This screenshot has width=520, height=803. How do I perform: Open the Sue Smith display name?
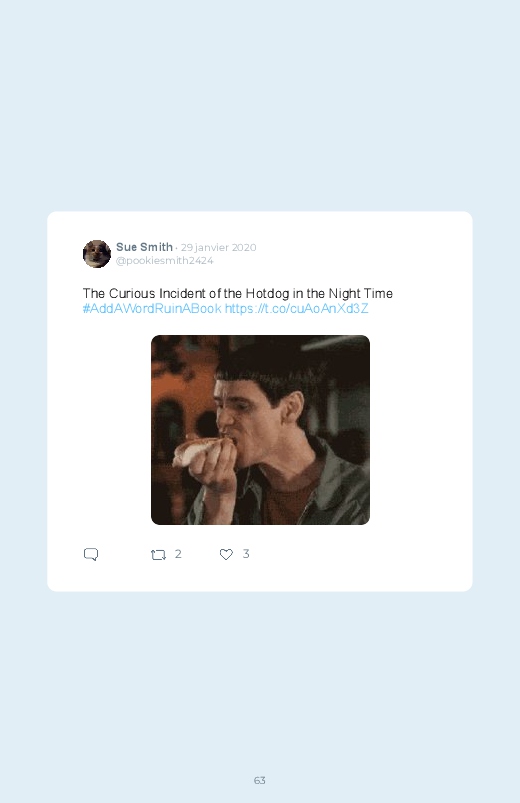pyautogui.click(x=144, y=247)
